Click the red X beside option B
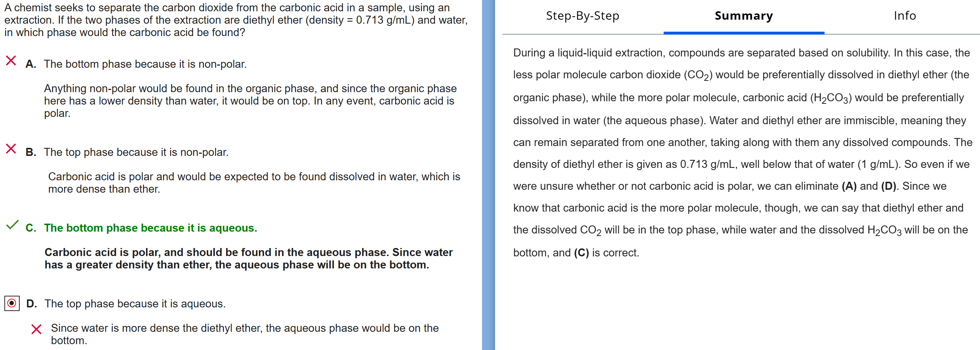This screenshot has height=350, width=980. 11,149
